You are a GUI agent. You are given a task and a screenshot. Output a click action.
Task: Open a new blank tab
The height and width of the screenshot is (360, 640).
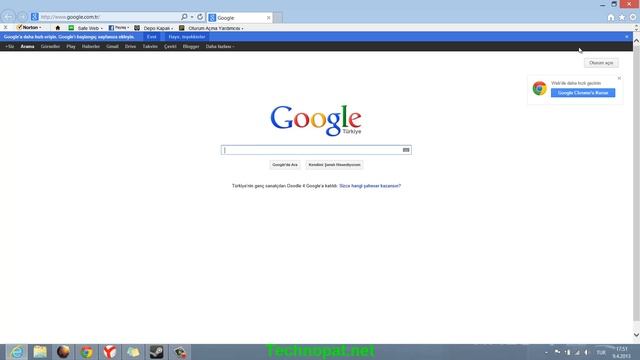point(278,18)
